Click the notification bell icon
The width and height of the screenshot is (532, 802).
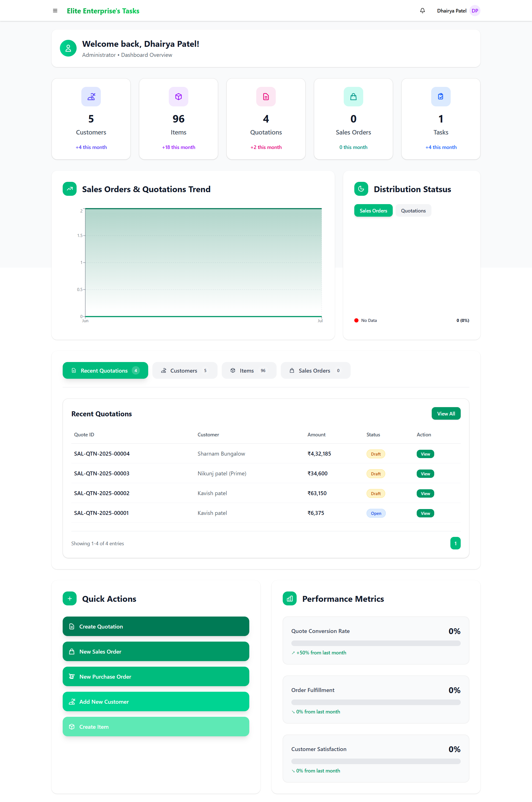423,11
